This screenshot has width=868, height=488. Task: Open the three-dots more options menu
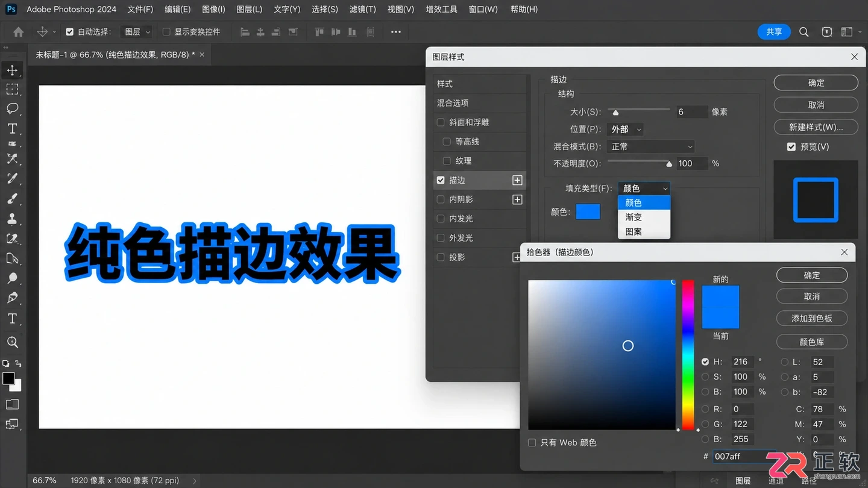click(x=396, y=32)
